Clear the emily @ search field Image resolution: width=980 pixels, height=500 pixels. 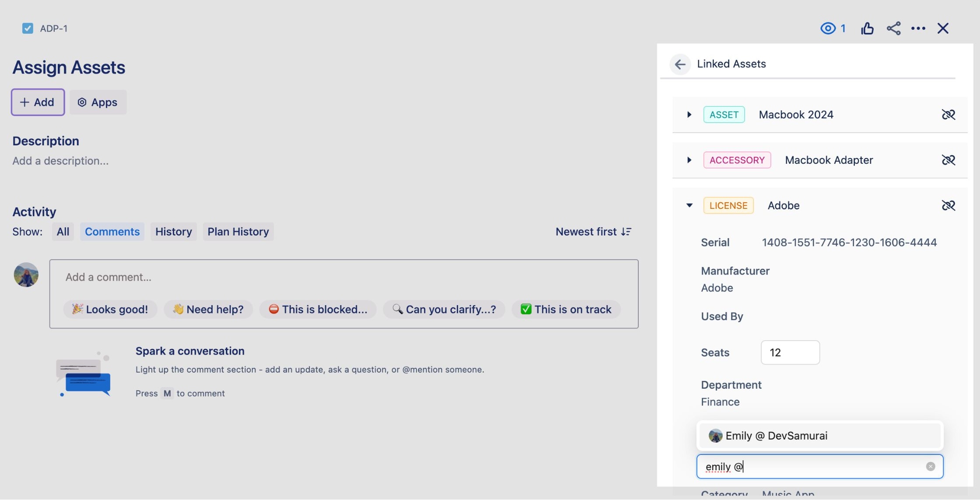coord(930,466)
